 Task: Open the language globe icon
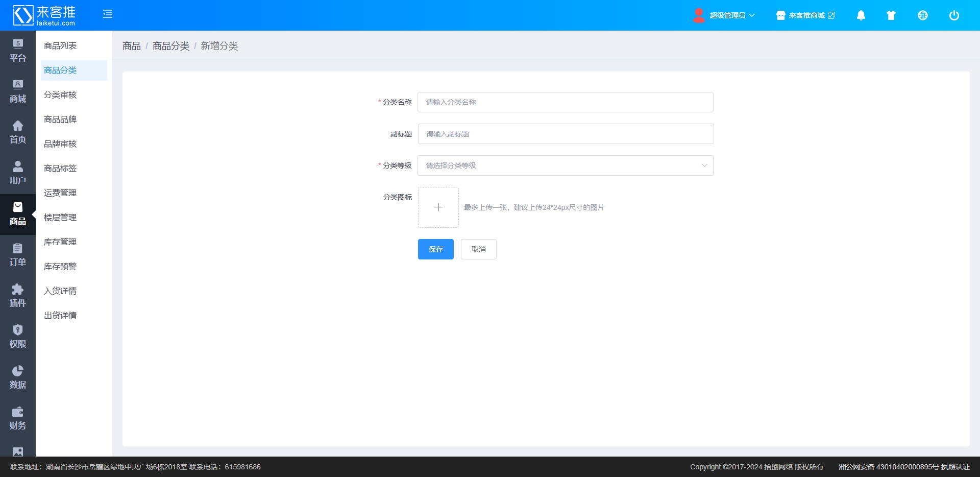coord(922,15)
